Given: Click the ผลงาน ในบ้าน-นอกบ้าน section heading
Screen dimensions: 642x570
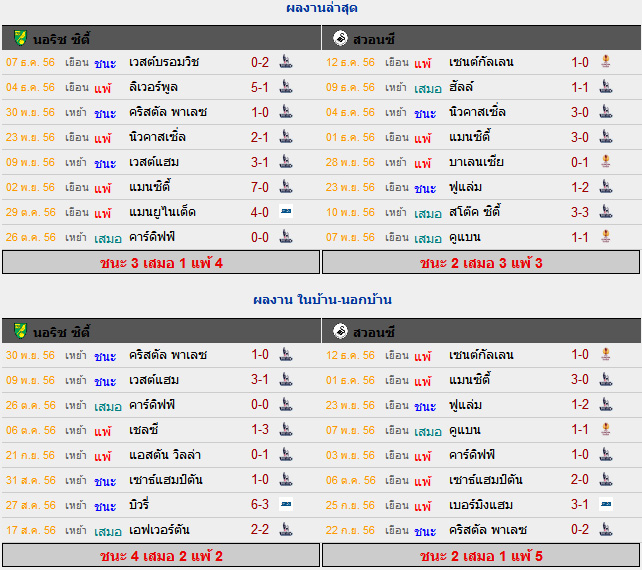Looking at the screenshot, I should [322, 299].
